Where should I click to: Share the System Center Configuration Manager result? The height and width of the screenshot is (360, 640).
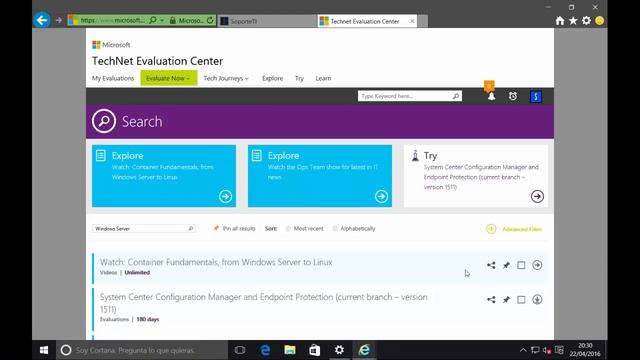[491, 300]
